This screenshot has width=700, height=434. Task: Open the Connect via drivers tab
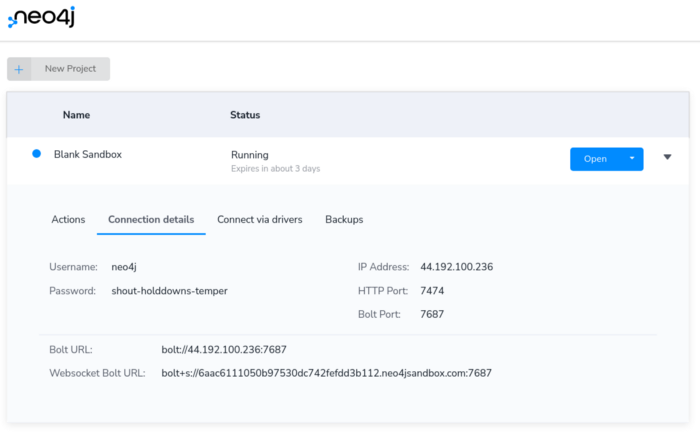[x=260, y=220]
